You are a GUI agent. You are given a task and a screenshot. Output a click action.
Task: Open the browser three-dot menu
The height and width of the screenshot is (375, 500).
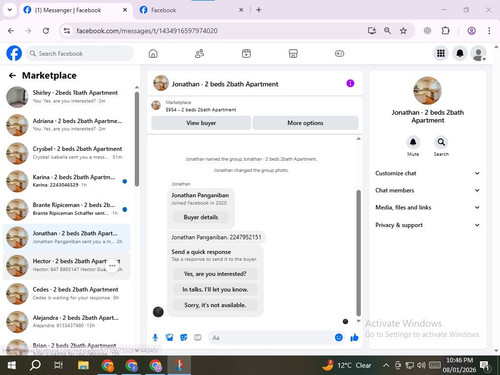(x=489, y=31)
